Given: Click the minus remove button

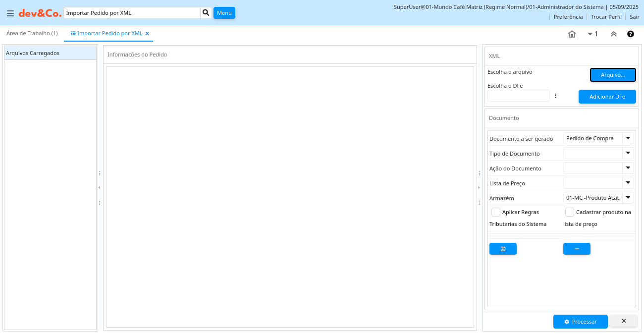Looking at the screenshot, I should pyautogui.click(x=577, y=249).
